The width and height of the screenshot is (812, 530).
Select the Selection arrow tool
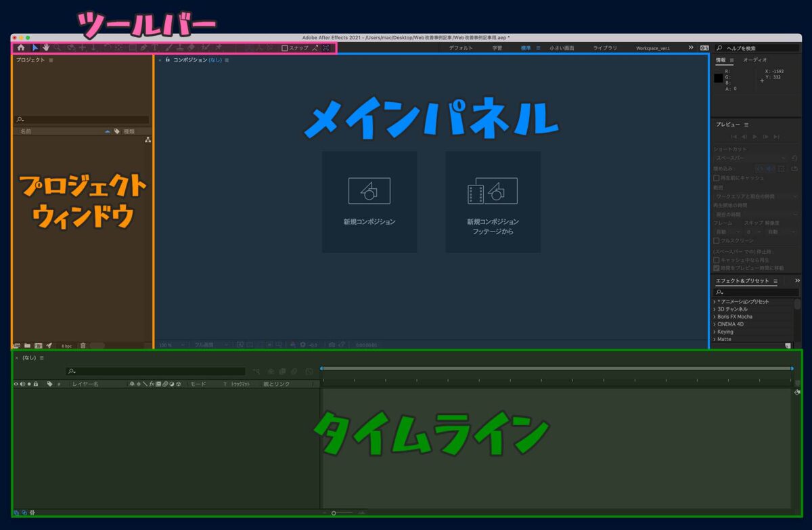point(35,48)
